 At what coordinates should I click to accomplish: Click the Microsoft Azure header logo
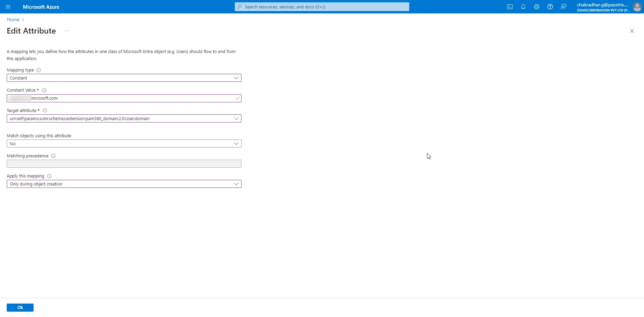[x=41, y=7]
